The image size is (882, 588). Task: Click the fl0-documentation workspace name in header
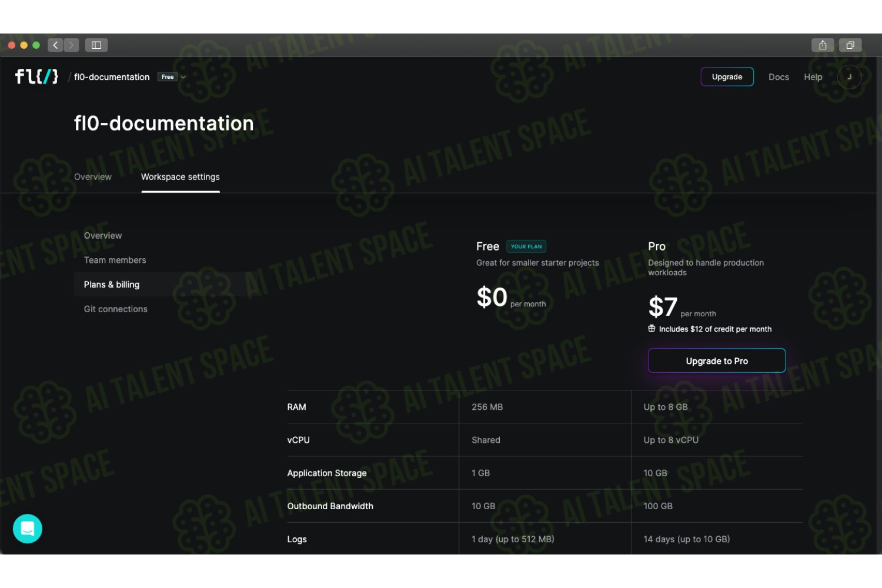(x=112, y=77)
